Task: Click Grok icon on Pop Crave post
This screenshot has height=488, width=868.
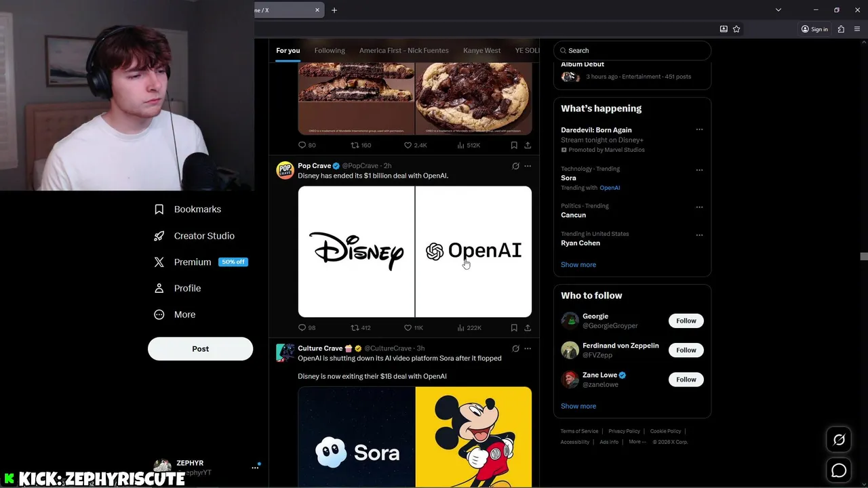Action: coord(515,165)
